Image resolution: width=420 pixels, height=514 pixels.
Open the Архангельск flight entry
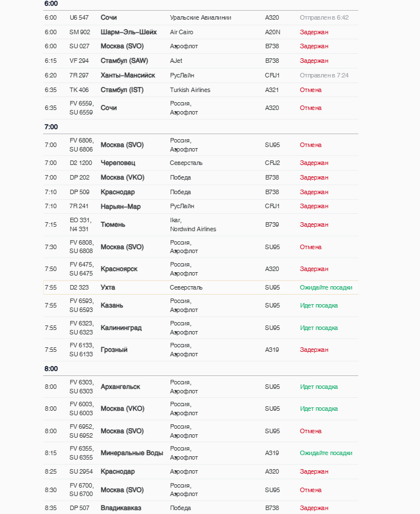[120, 387]
